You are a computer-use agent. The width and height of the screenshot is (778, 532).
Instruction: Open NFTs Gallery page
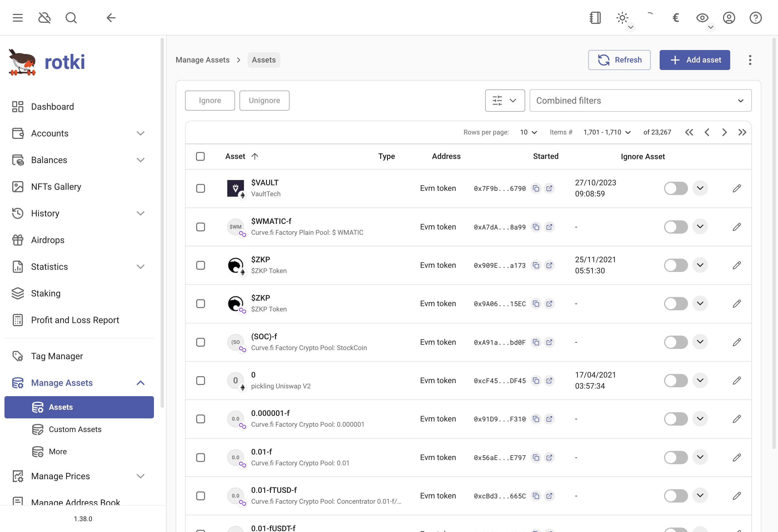(x=79, y=186)
